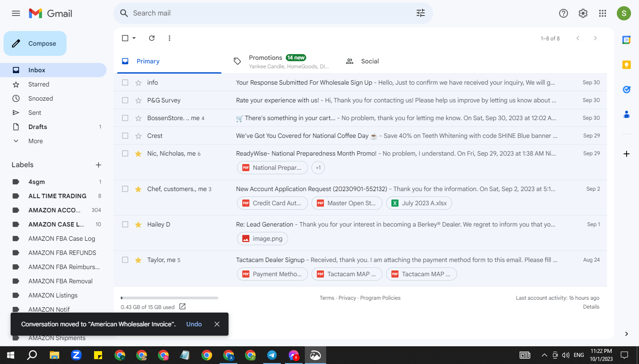Open Telegram in the taskbar
This screenshot has width=639, height=364.
(x=272, y=355)
